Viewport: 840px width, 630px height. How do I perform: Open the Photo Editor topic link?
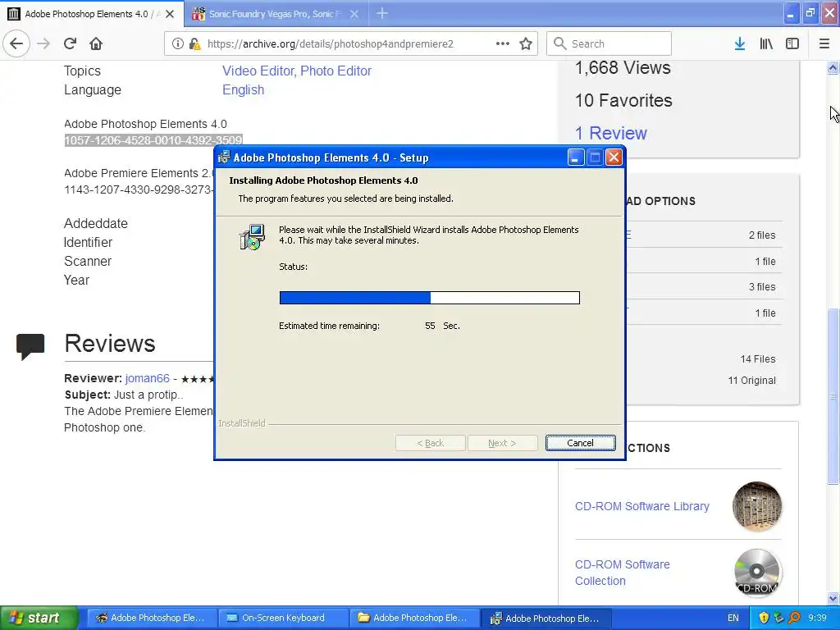click(x=336, y=71)
